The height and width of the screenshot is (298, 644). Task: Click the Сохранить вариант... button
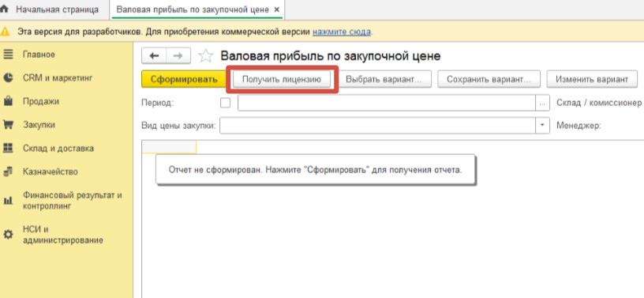point(489,79)
